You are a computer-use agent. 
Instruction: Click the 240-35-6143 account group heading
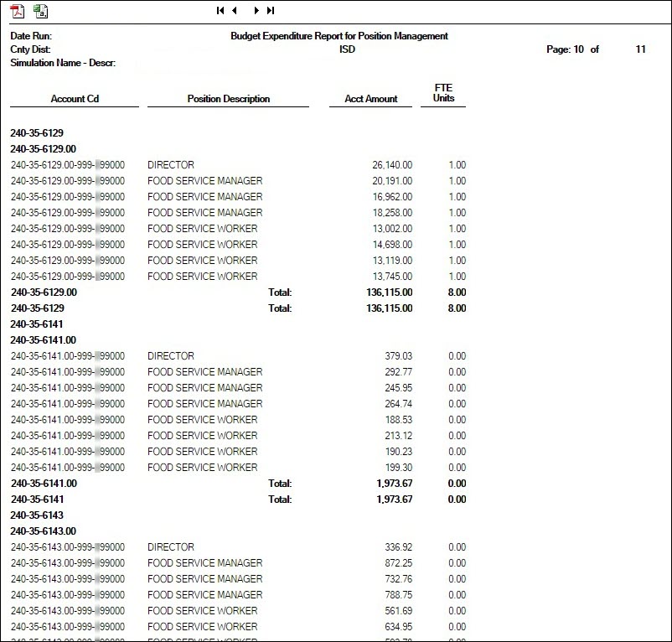click(37, 515)
